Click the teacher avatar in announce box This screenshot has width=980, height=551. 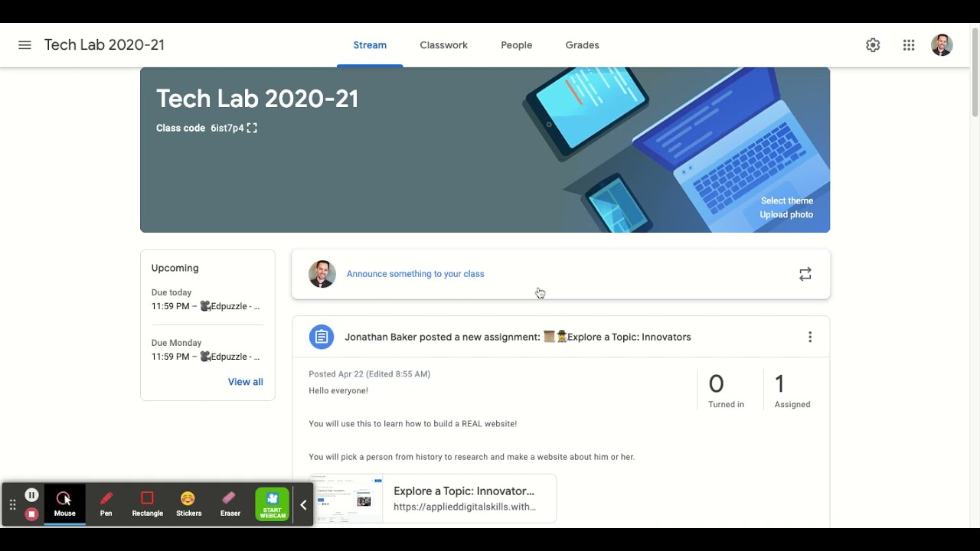pyautogui.click(x=322, y=274)
